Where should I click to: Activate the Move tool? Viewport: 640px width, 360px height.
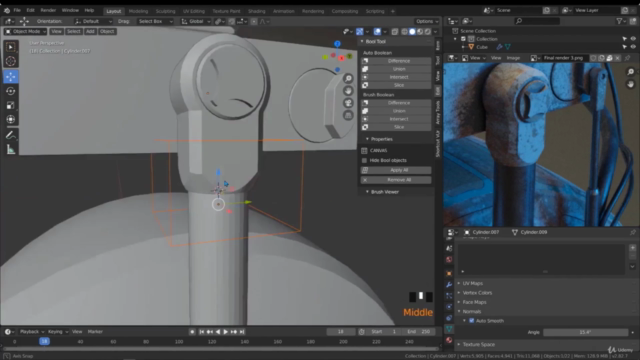point(11,76)
